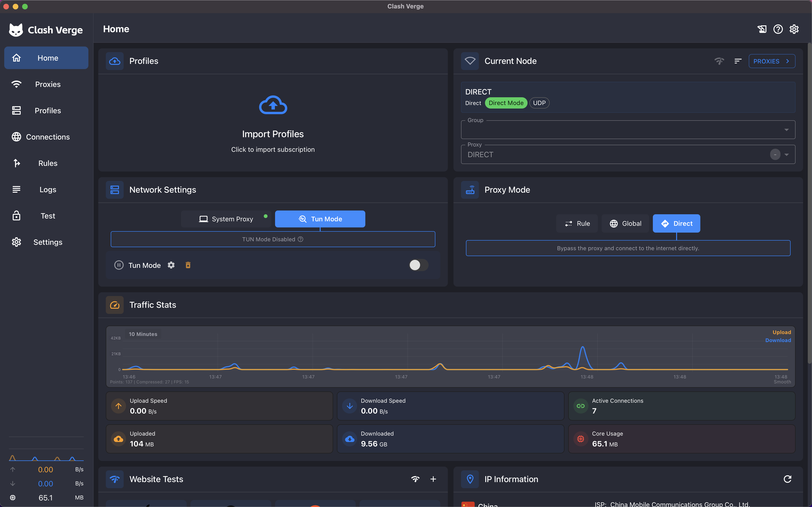Click the Proxy Mode router icon
812x507 pixels.
(470, 190)
